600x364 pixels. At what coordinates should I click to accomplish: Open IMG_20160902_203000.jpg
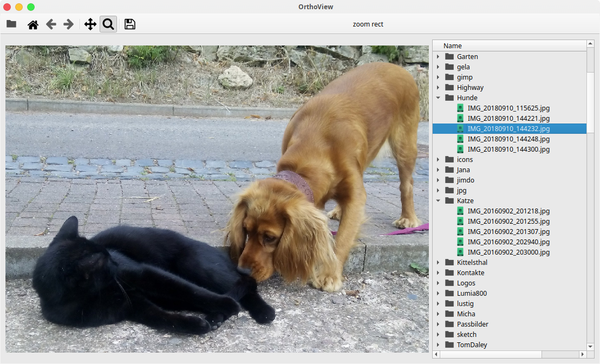tap(508, 252)
